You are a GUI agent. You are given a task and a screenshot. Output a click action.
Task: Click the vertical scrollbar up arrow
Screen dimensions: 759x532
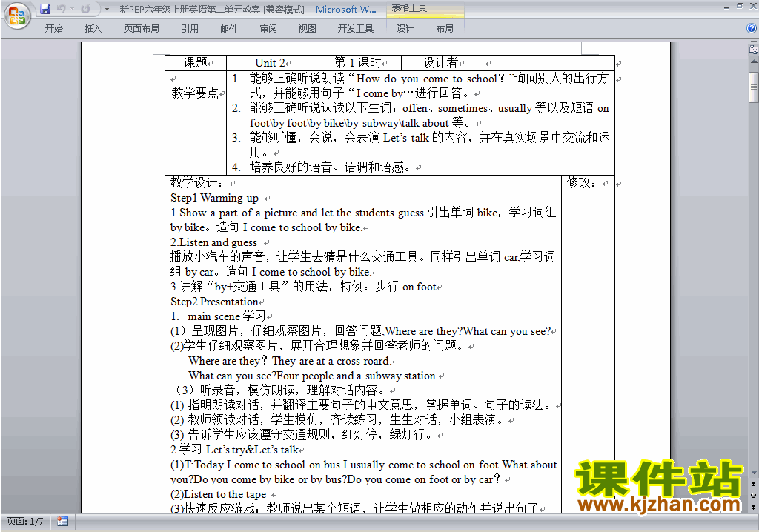[753, 62]
